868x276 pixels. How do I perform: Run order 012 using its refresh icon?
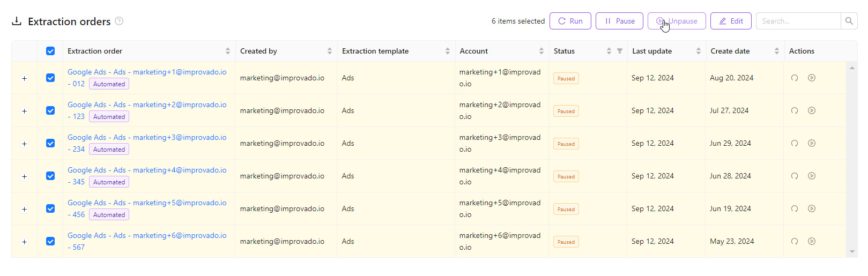click(x=795, y=78)
